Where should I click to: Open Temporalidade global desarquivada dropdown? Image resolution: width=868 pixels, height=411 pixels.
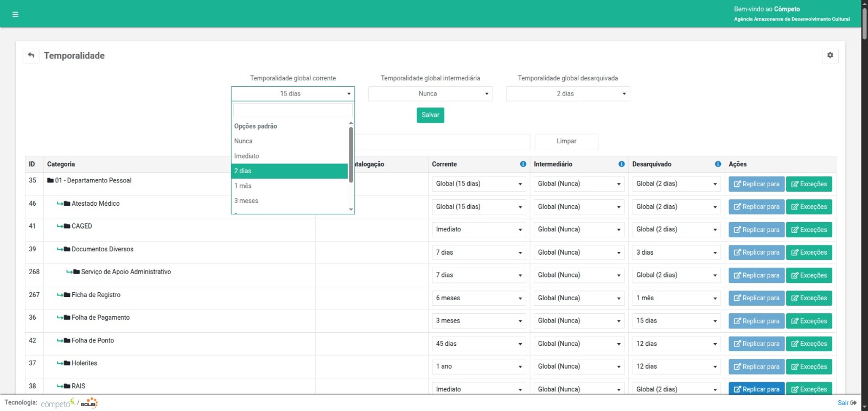tap(567, 94)
